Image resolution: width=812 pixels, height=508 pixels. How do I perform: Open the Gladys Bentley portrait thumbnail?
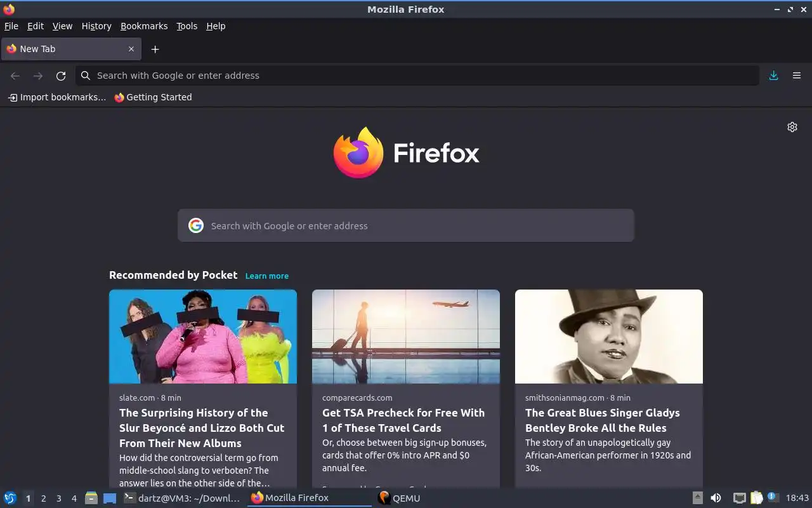coord(609,337)
